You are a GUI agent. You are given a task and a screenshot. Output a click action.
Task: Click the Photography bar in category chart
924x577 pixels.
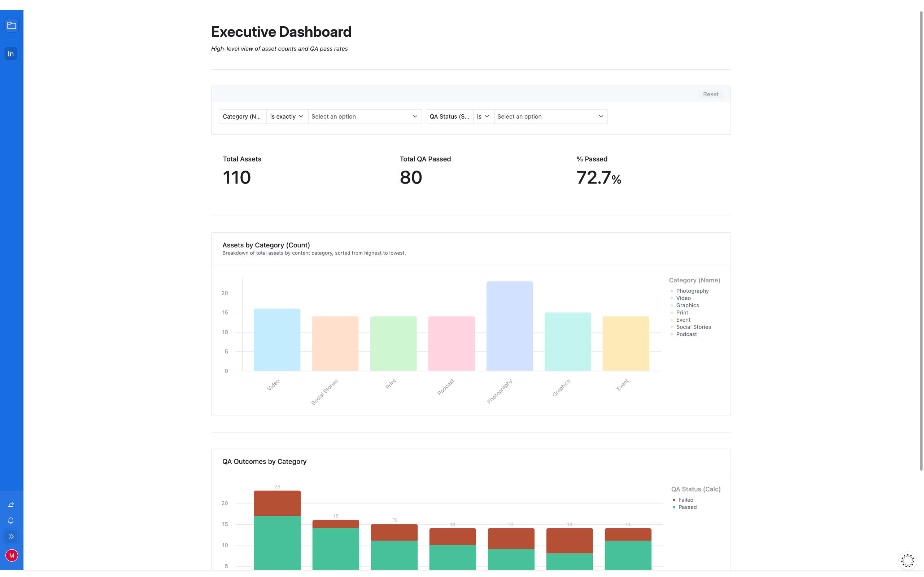[509, 326]
